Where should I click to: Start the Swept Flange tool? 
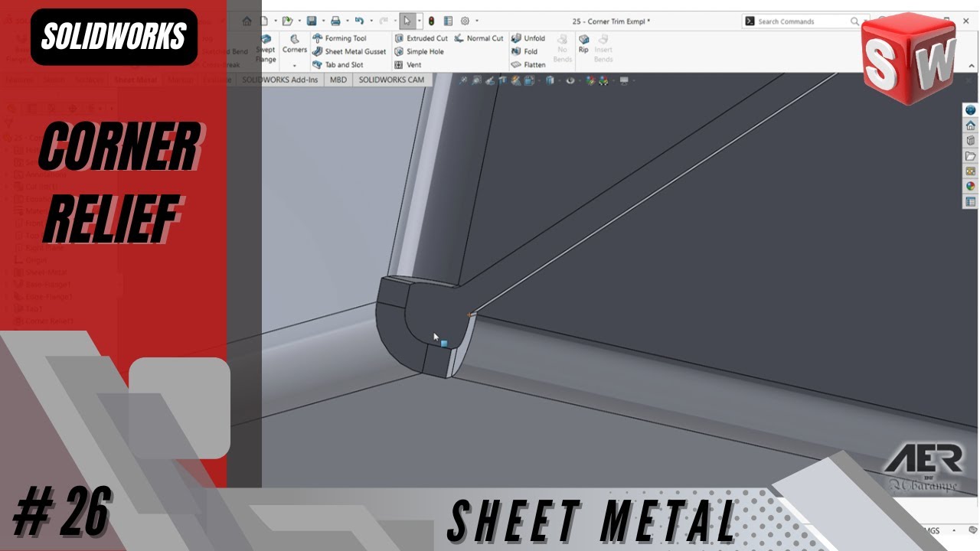pyautogui.click(x=266, y=49)
